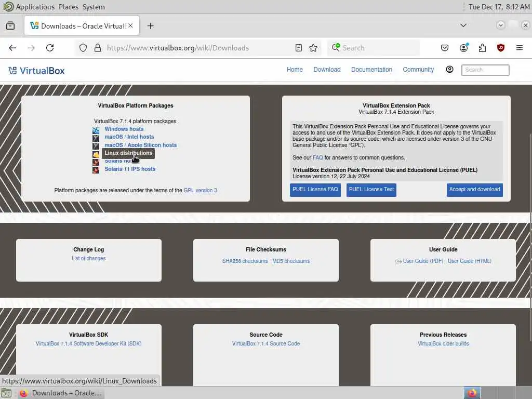The height and width of the screenshot is (399, 532).
Task: Open Documentation in site navigation
Action: tap(371, 70)
